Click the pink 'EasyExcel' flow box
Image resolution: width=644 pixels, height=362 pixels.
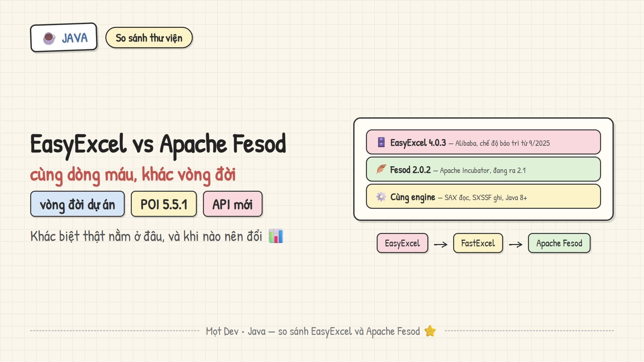pyautogui.click(x=402, y=243)
